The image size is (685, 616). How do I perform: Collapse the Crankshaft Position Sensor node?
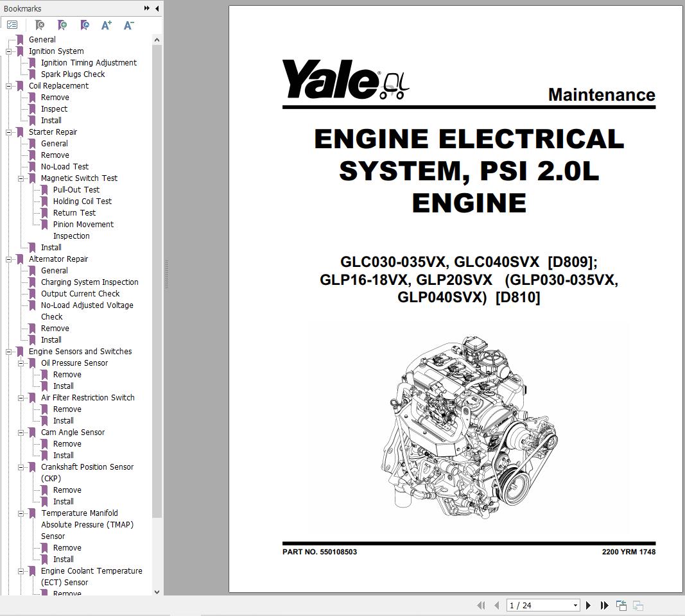(x=21, y=467)
